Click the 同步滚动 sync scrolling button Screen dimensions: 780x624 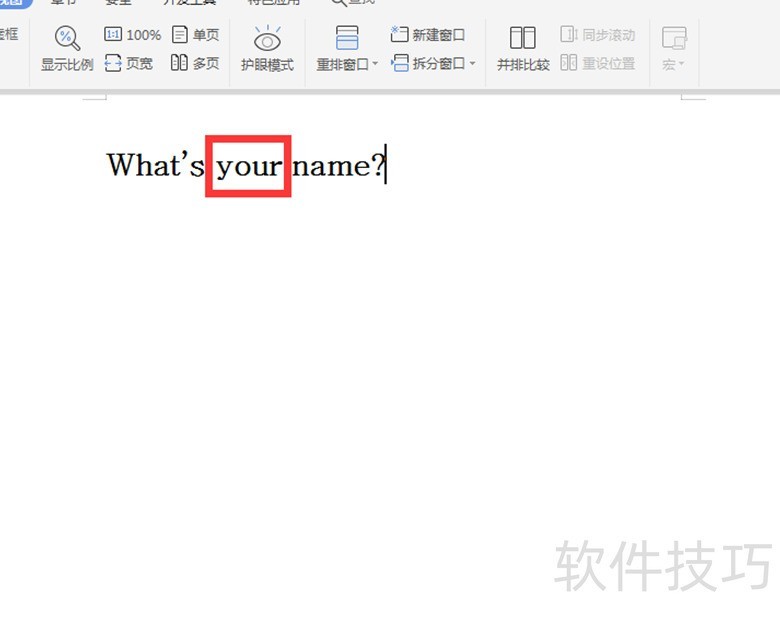597,35
